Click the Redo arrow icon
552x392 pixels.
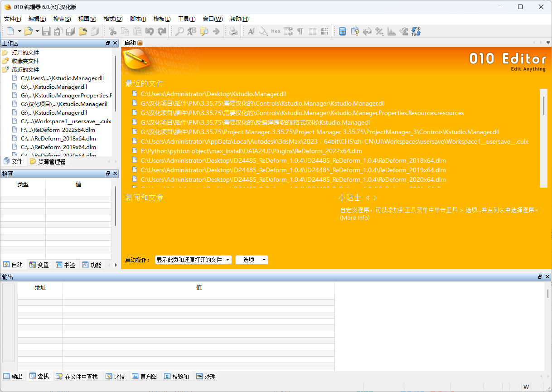(x=162, y=31)
